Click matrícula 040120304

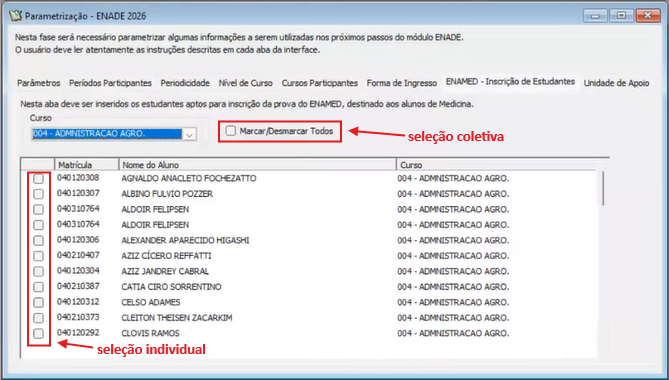(78, 271)
